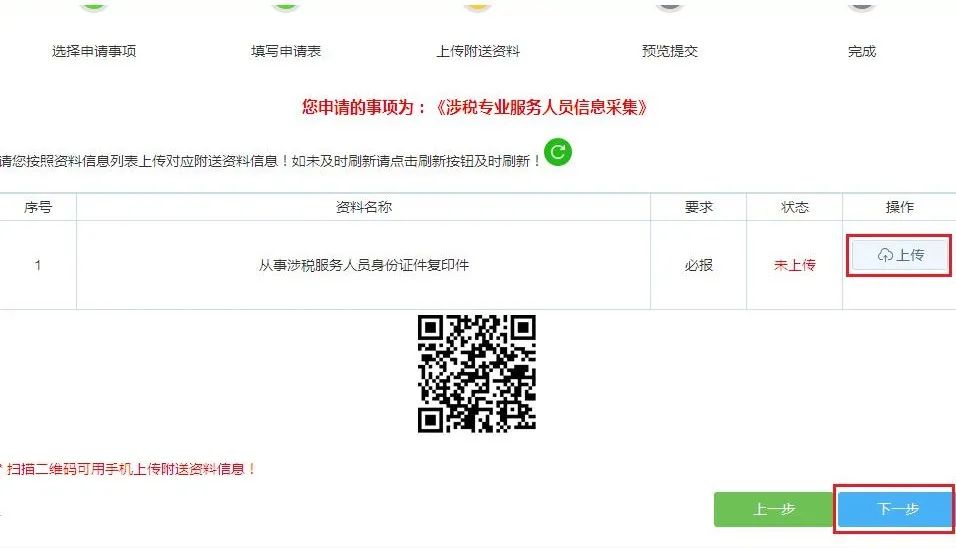Click the 上传 upload button
This screenshot has height=548, width=956.
[x=900, y=255]
